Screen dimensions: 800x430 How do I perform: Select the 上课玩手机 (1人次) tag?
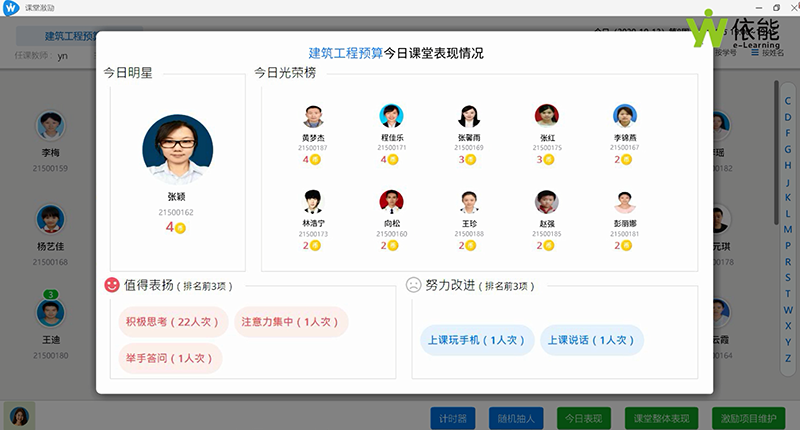tap(474, 340)
